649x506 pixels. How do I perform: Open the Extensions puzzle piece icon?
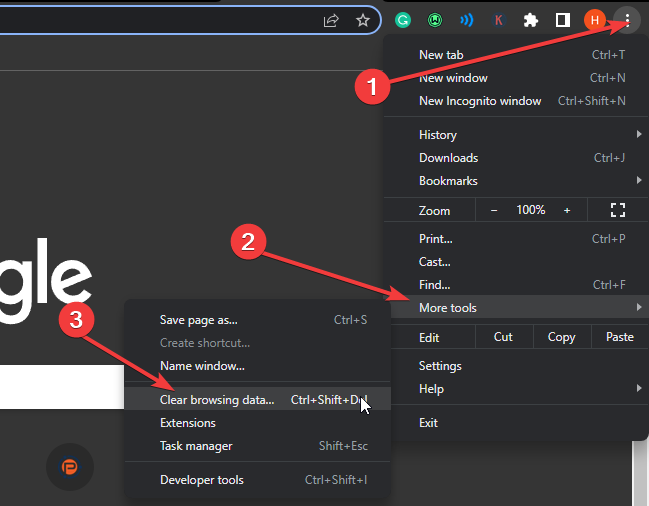pos(531,20)
